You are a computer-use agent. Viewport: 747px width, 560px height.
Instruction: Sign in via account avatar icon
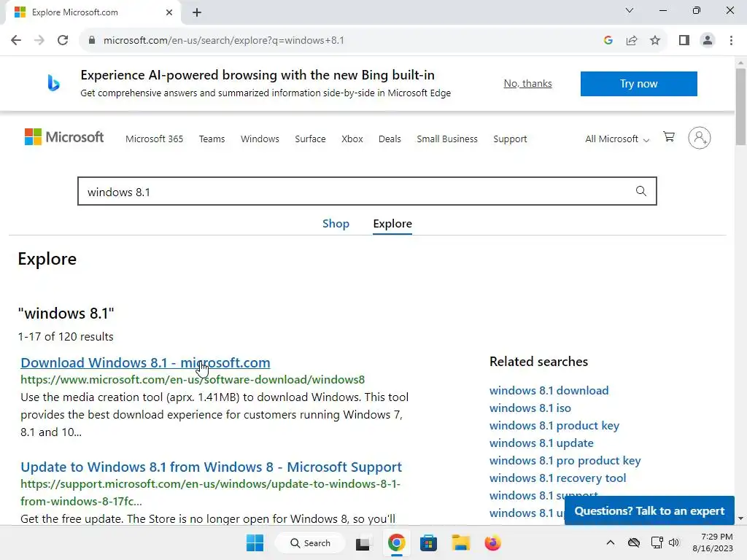(x=700, y=138)
